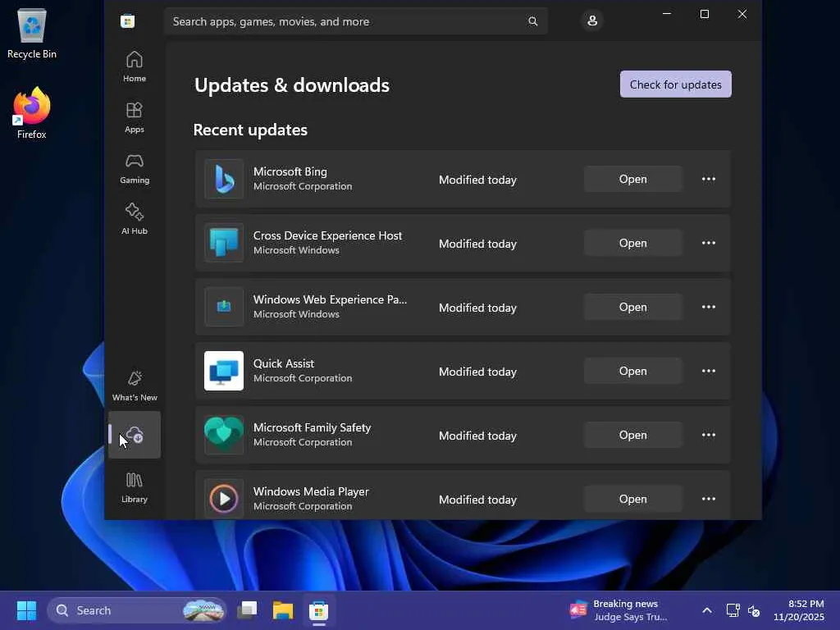This screenshot has height=630, width=840.
Task: Open more options for Windows Media Player
Action: 708,499
